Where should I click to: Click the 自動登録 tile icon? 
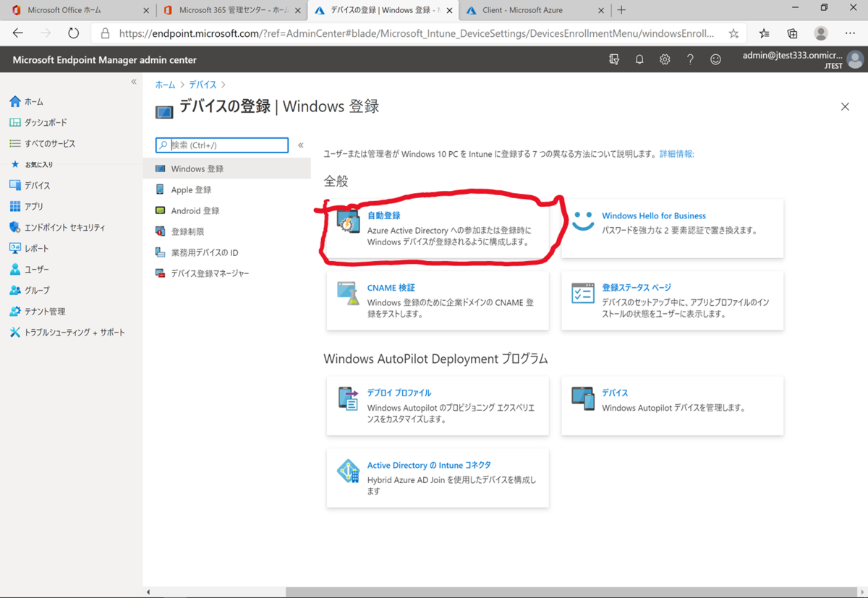tap(348, 221)
